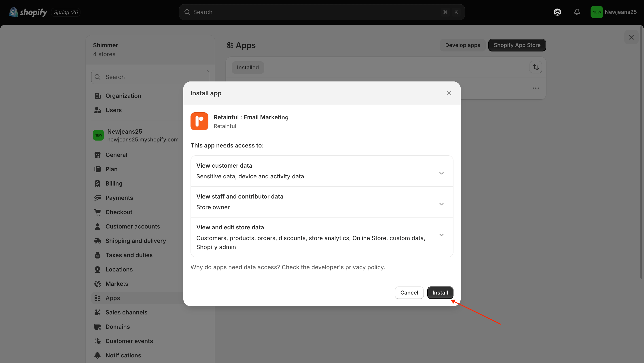Open Customer accounts settings
This screenshot has height=363, width=644.
click(133, 226)
